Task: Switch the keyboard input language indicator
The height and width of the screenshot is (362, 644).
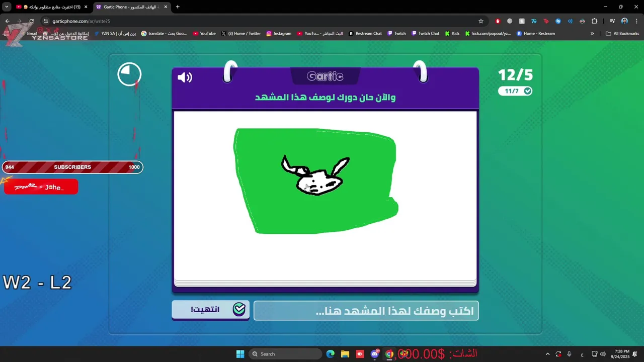Action: pyautogui.click(x=582, y=354)
